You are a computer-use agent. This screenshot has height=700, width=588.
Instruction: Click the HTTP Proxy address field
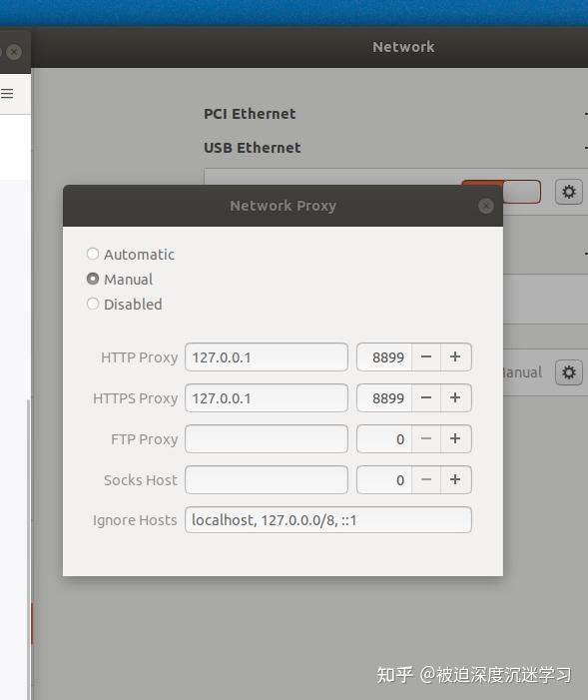[x=267, y=357]
